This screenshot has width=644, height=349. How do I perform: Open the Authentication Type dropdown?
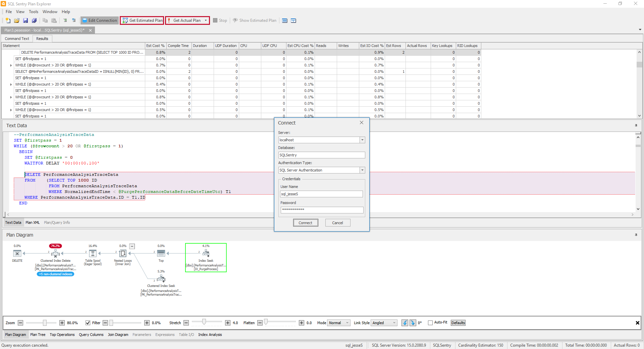pos(362,170)
